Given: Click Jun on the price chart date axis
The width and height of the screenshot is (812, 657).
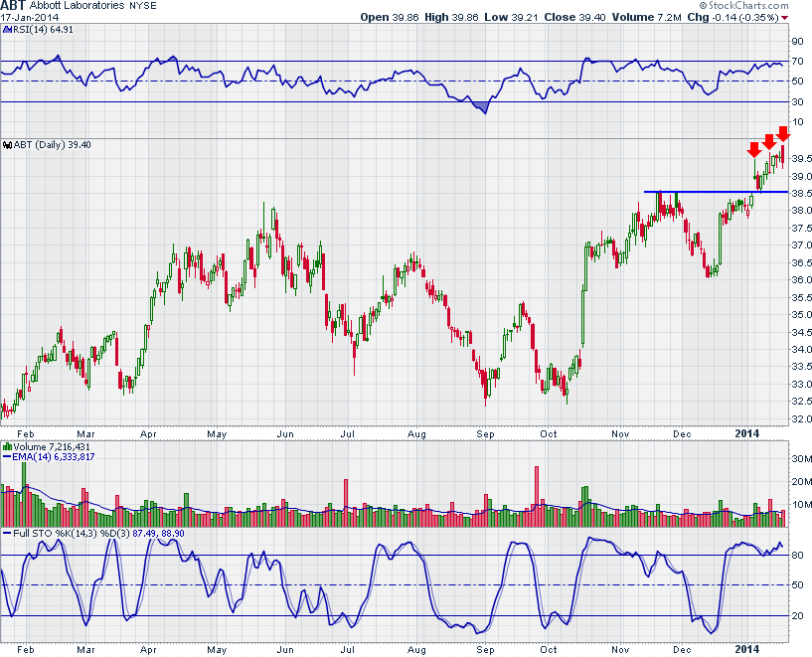Looking at the screenshot, I should click(x=285, y=433).
